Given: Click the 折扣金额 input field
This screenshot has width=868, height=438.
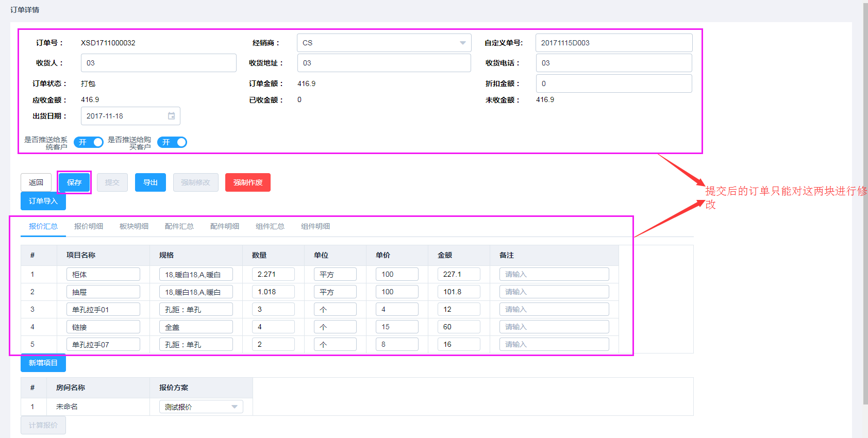Looking at the screenshot, I should [614, 83].
